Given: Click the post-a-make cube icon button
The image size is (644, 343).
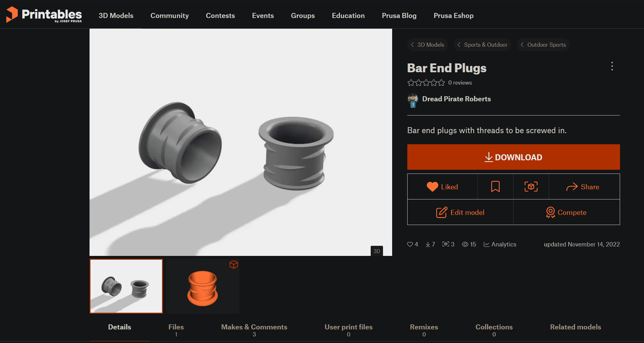Looking at the screenshot, I should (x=531, y=186).
